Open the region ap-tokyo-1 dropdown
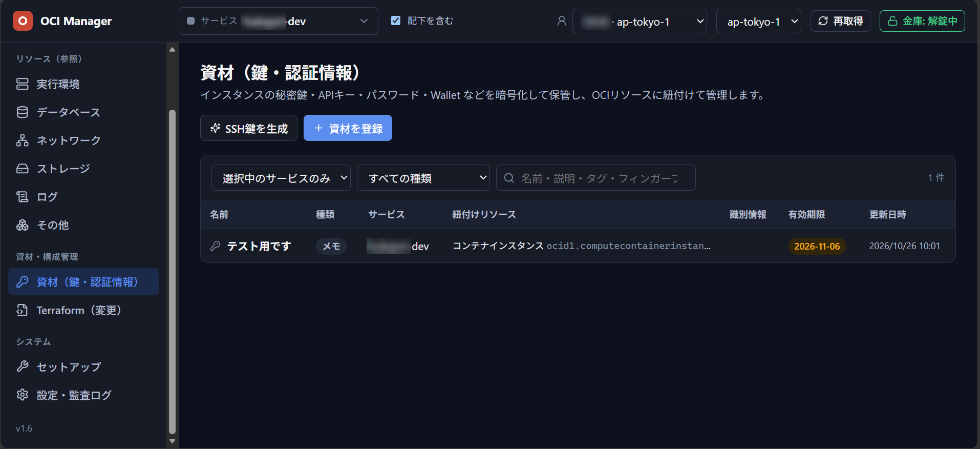The image size is (980, 449). coord(758,22)
